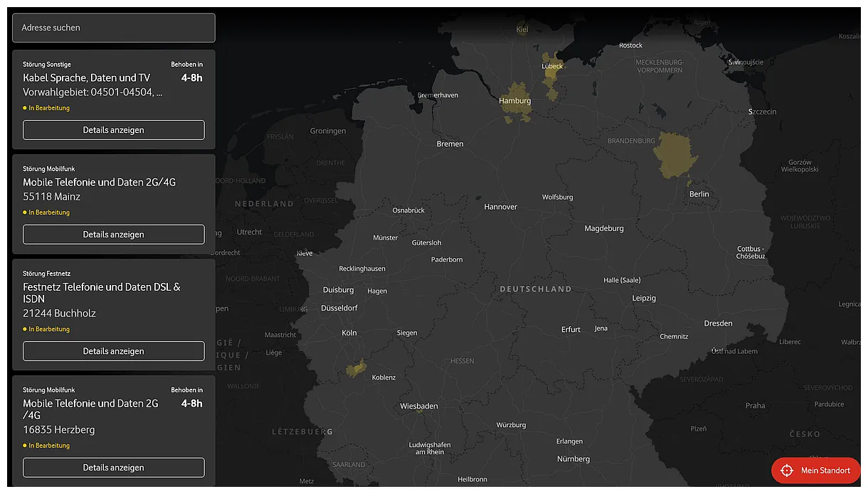Show details for Kabel Sprache, Daten und TV
868x494 pixels.
coord(113,130)
